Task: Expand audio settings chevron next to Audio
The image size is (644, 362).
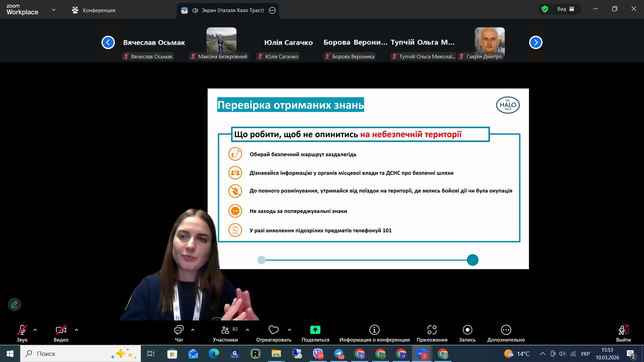Action: point(35,330)
